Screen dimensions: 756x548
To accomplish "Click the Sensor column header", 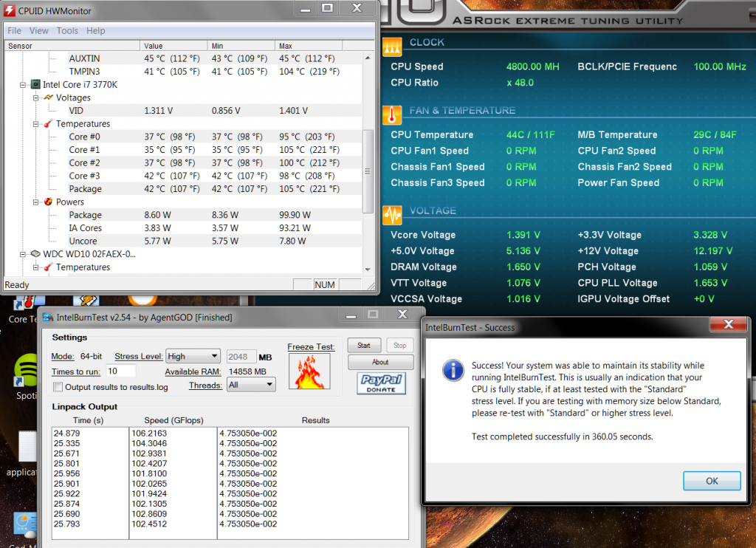I will 72,46.
